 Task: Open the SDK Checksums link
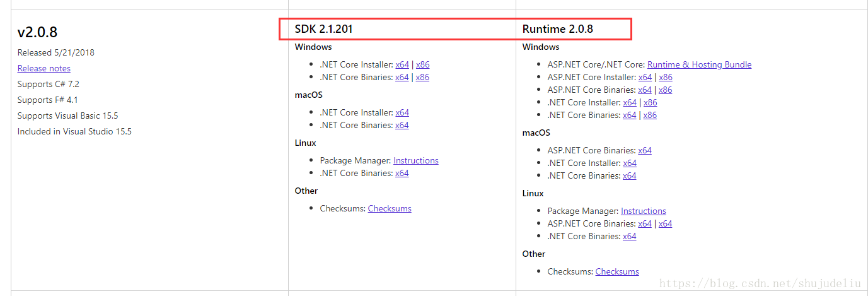(x=390, y=208)
